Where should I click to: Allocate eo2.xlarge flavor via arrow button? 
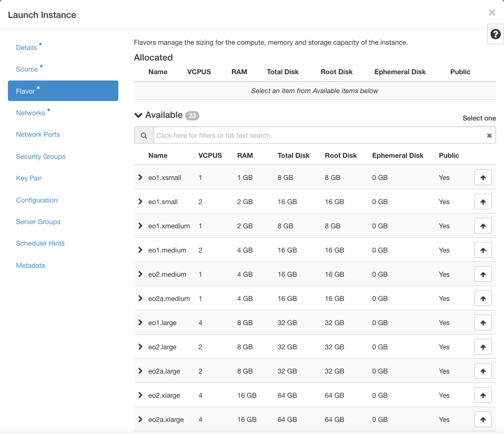pyautogui.click(x=482, y=396)
